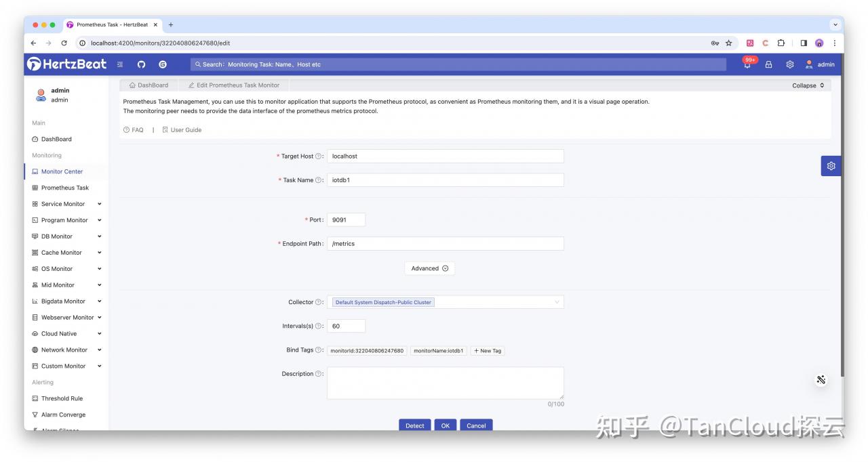The width and height of the screenshot is (868, 462).
Task: Expand the Cache Monitor menu
Action: (x=66, y=253)
